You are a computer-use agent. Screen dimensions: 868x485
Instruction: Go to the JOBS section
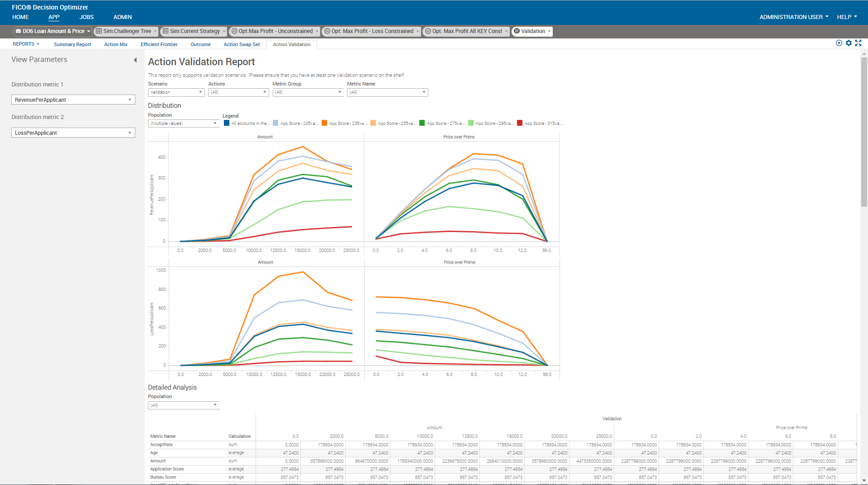[86, 17]
